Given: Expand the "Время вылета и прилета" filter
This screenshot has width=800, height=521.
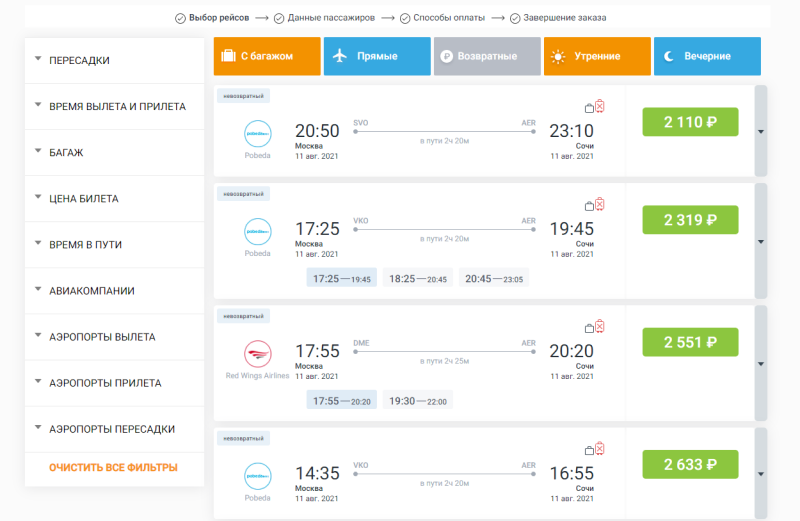Looking at the screenshot, I should click(x=114, y=107).
